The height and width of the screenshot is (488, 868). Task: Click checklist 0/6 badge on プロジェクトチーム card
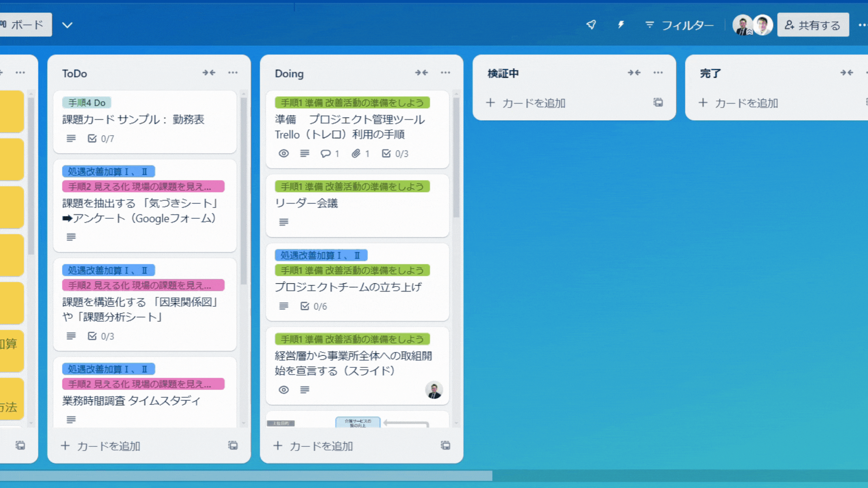(x=314, y=306)
